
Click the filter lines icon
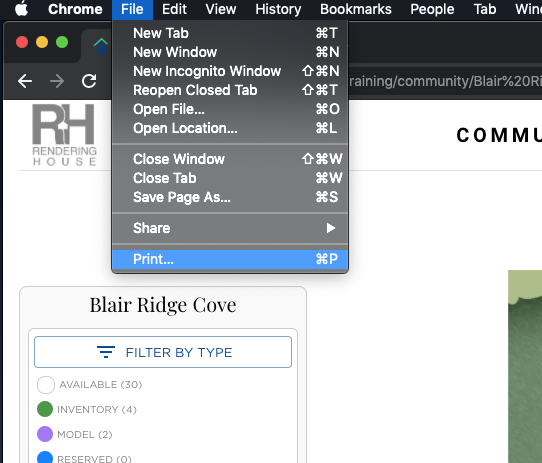click(x=106, y=352)
